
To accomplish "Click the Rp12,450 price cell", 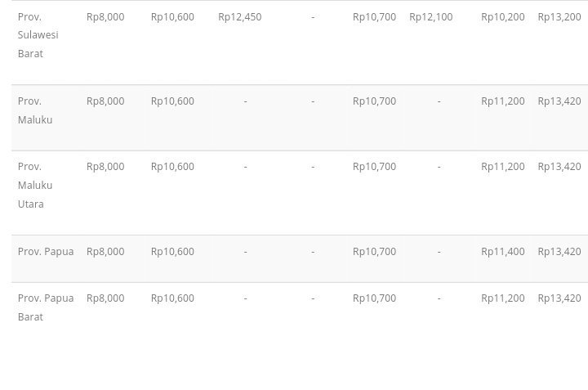I will point(239,17).
